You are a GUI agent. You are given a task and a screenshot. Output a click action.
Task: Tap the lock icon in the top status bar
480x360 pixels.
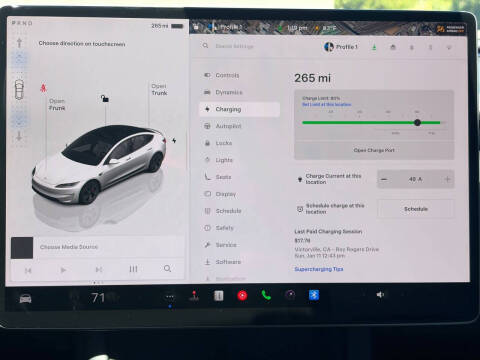(196, 27)
